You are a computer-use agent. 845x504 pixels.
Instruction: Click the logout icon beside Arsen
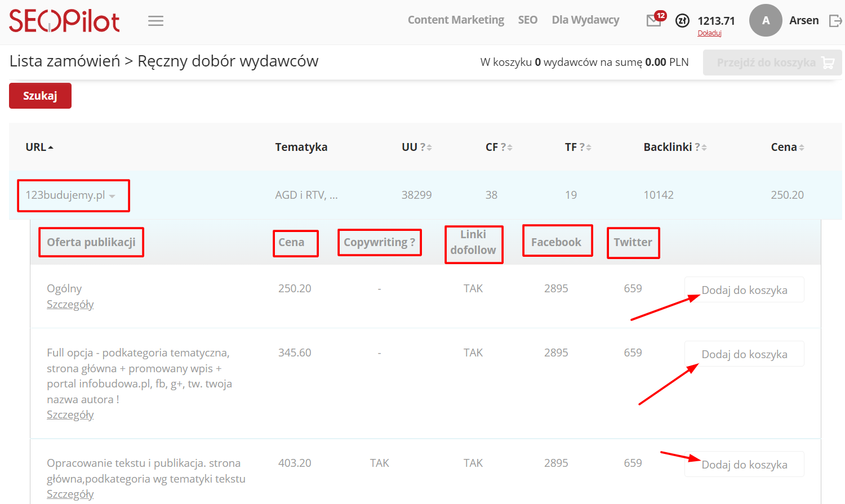click(x=835, y=21)
